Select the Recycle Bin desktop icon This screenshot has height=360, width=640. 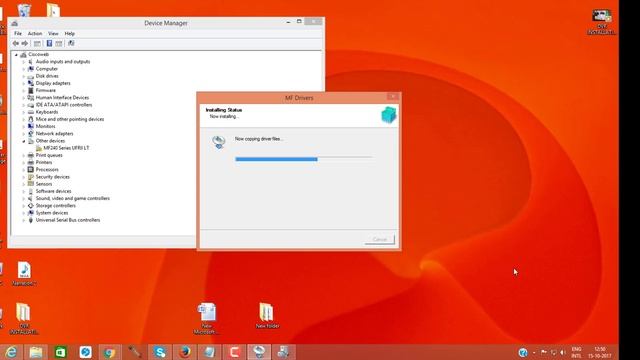click(24, 10)
